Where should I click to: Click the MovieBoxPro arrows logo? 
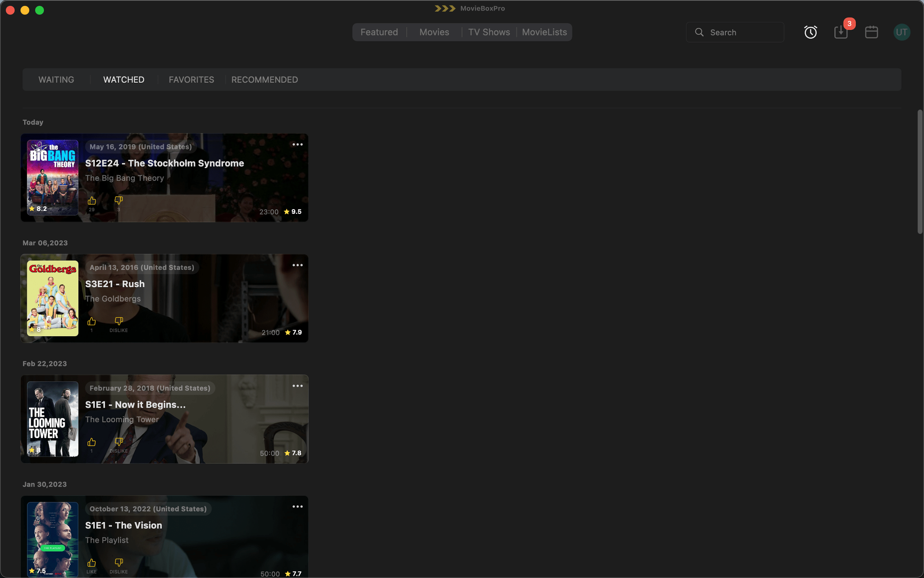(445, 8)
